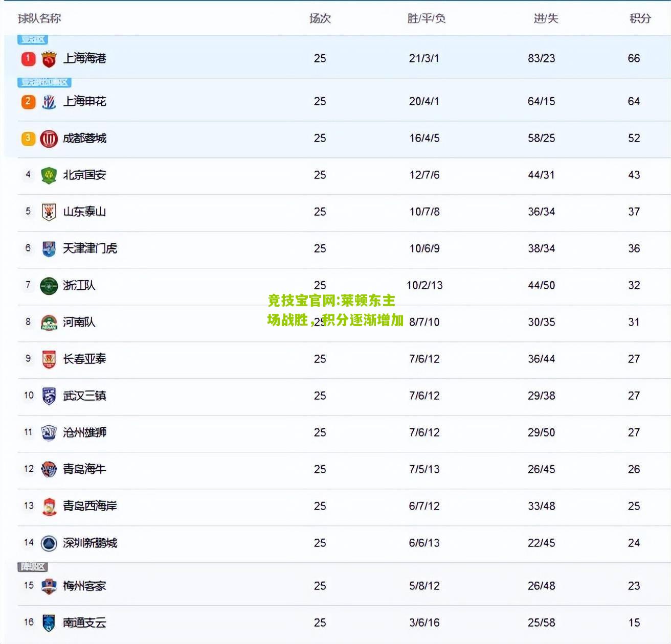Open the 武汉三镇 team name link
Image resolution: width=671 pixels, height=644 pixels.
tap(84, 396)
